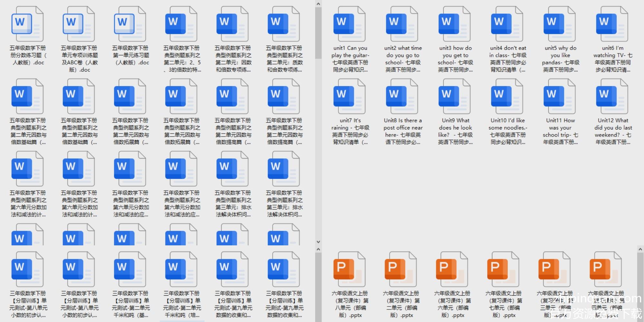Select the 单元专项训练题及ABC卷 Word icon
Image resolution: width=644 pixels, height=322 pixels.
tap(79, 24)
